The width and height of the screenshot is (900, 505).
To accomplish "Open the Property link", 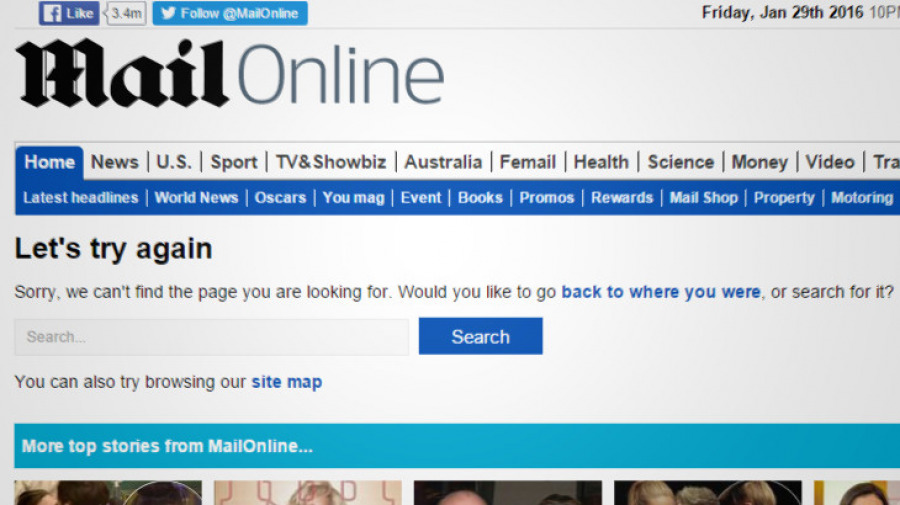I will pos(784,198).
